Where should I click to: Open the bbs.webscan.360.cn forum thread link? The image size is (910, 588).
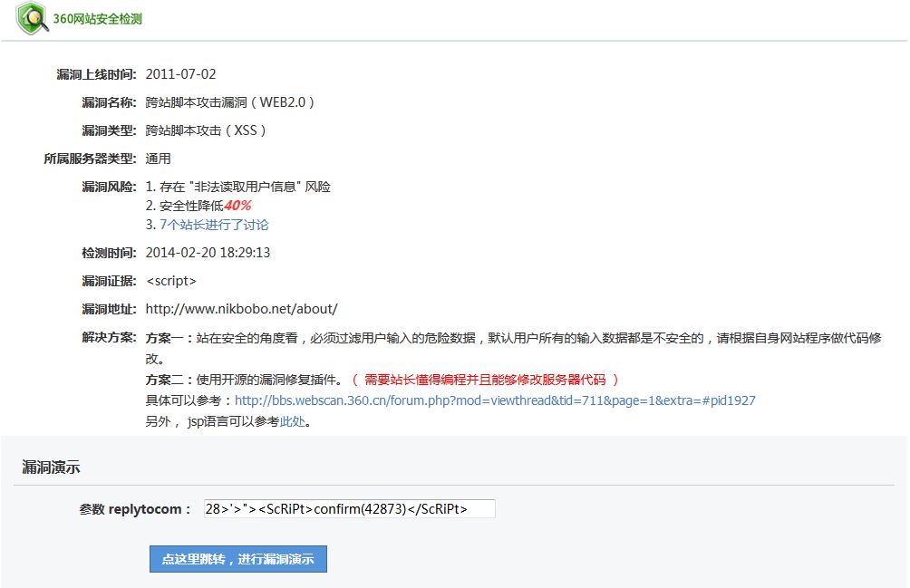[x=495, y=400]
